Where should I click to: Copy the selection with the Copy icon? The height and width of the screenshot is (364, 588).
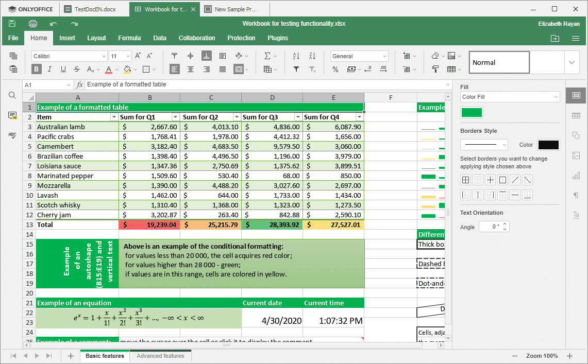click(x=13, y=56)
